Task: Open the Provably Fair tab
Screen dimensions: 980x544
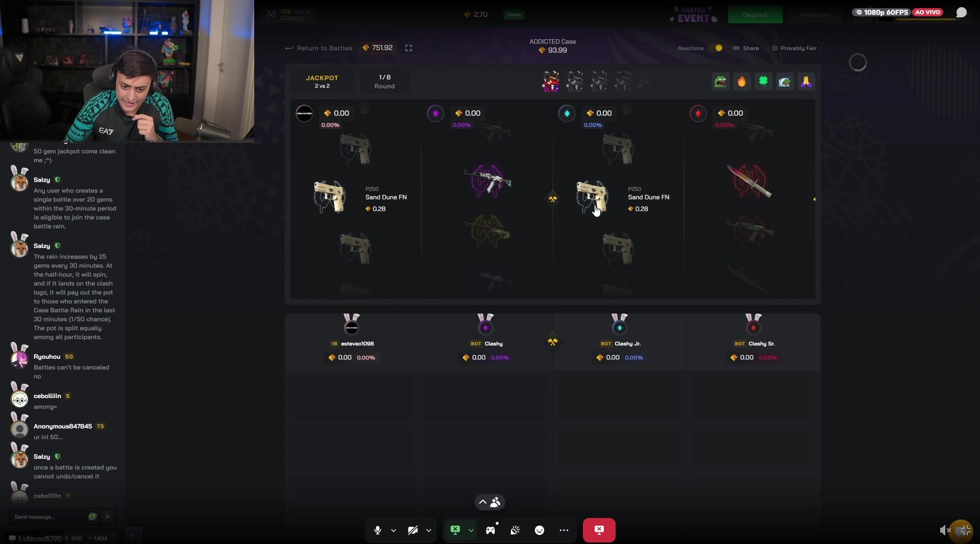Action: point(794,48)
